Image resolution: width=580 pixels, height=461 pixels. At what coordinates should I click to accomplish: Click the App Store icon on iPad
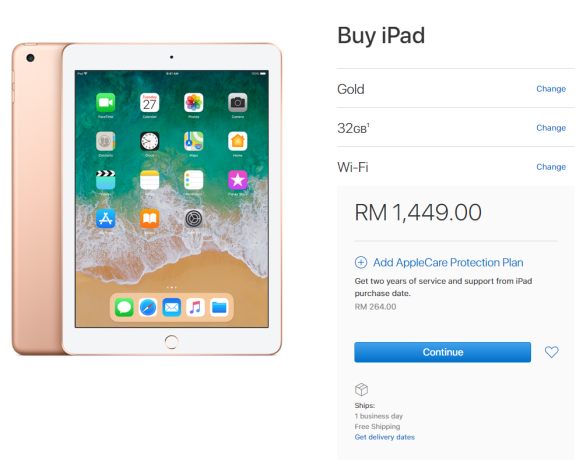[x=105, y=219]
